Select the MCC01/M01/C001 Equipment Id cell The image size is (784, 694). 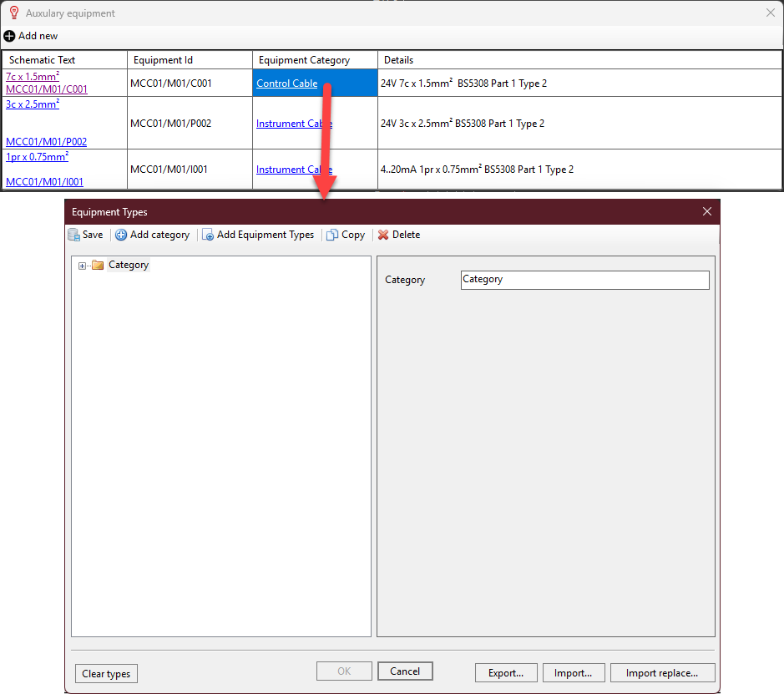(190, 83)
